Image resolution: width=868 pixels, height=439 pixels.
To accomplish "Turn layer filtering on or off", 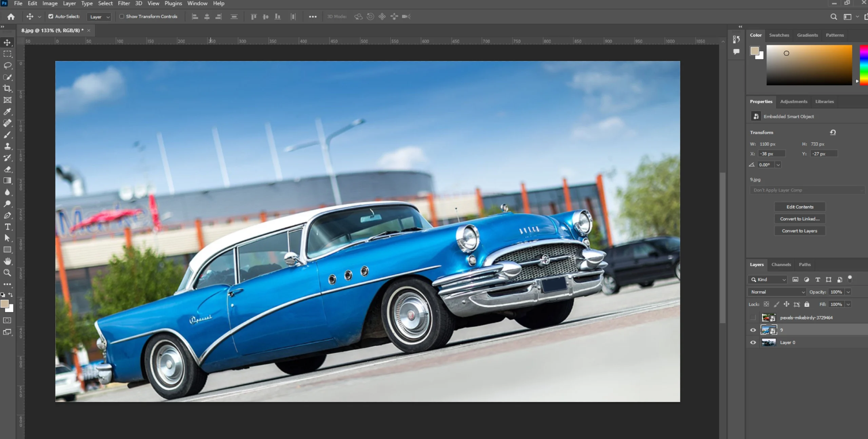I will 850,279.
